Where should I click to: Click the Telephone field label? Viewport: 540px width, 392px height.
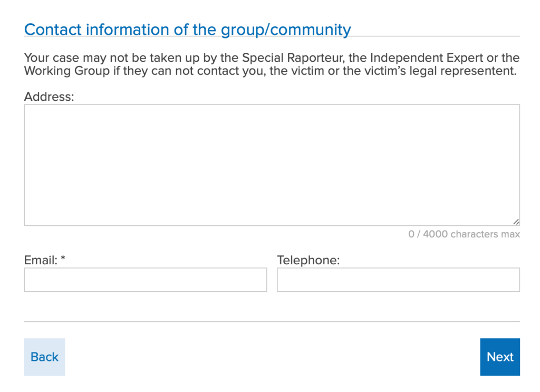[x=308, y=260]
